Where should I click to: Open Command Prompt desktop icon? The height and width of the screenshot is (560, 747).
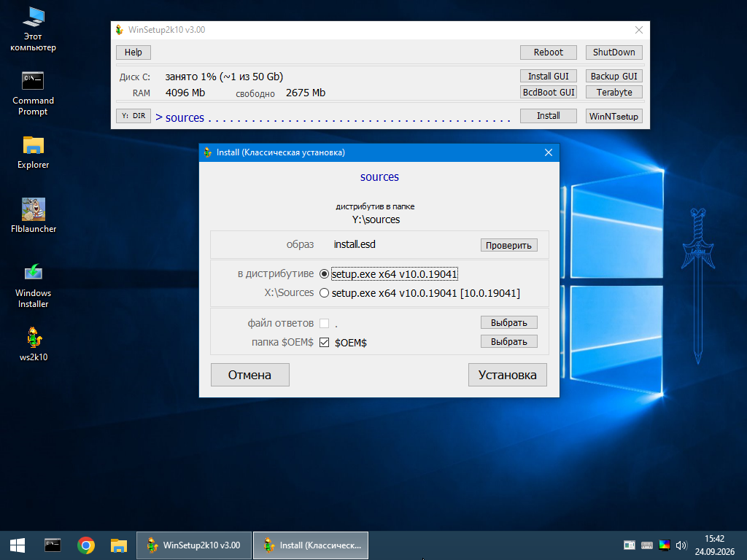[33, 93]
